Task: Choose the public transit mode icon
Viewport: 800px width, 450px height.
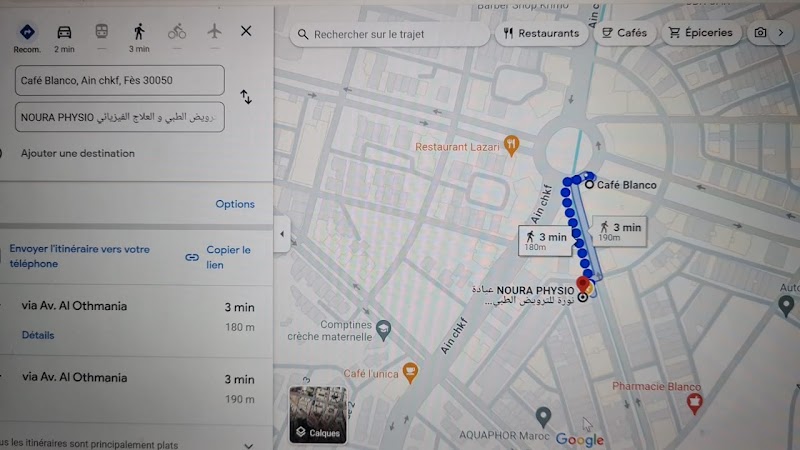Action: [x=102, y=32]
